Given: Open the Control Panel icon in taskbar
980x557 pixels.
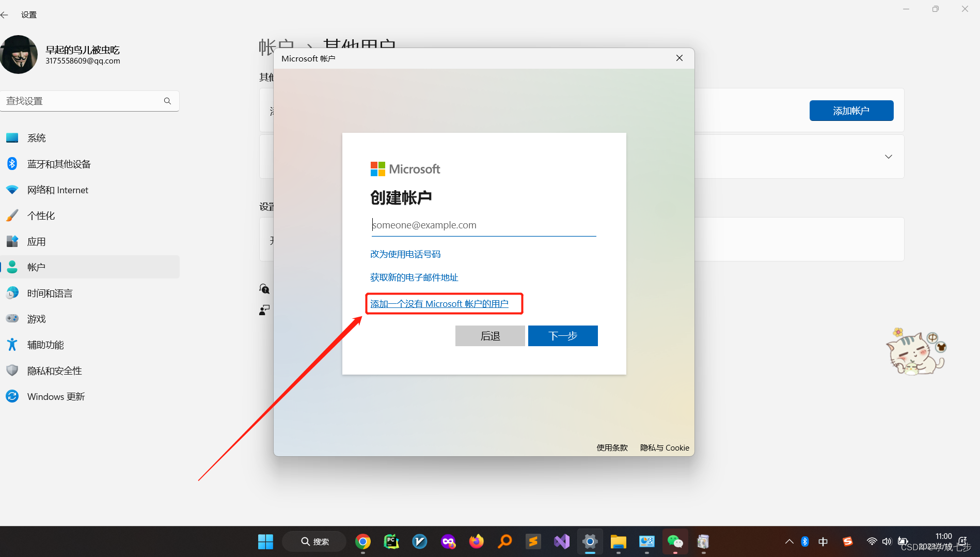Looking at the screenshot, I should 647,541.
